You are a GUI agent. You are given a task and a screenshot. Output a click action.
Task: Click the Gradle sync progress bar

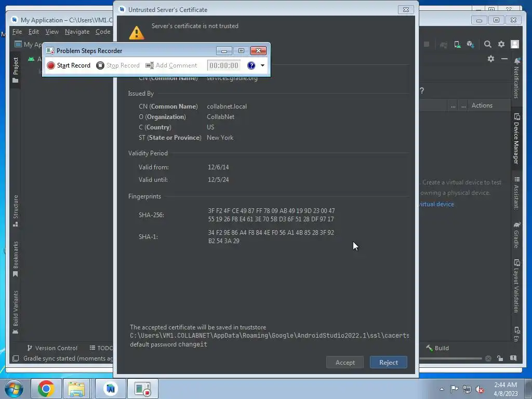(450, 358)
